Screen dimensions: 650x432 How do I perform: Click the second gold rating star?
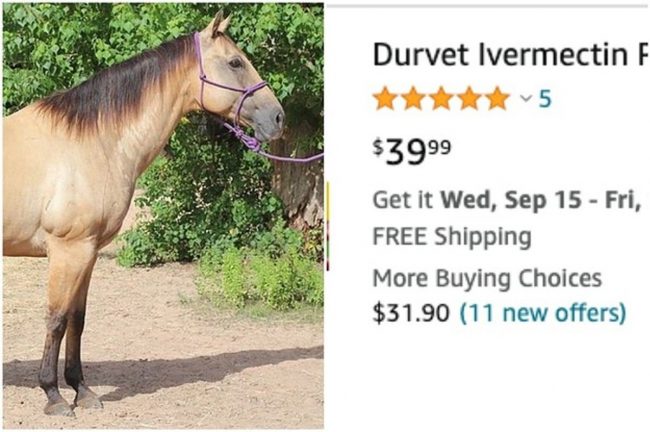413,98
